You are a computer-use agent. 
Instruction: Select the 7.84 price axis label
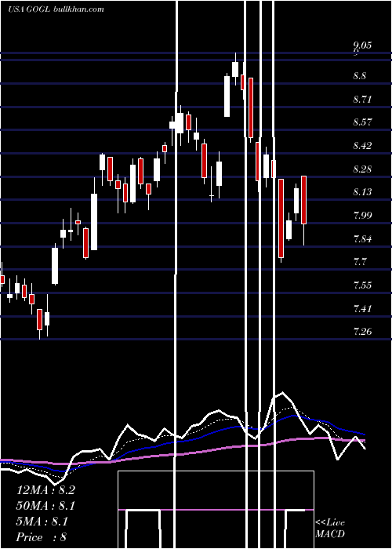click(362, 239)
